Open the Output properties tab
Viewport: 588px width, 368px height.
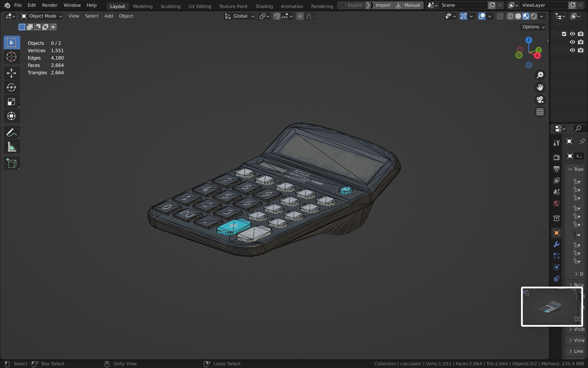556,169
